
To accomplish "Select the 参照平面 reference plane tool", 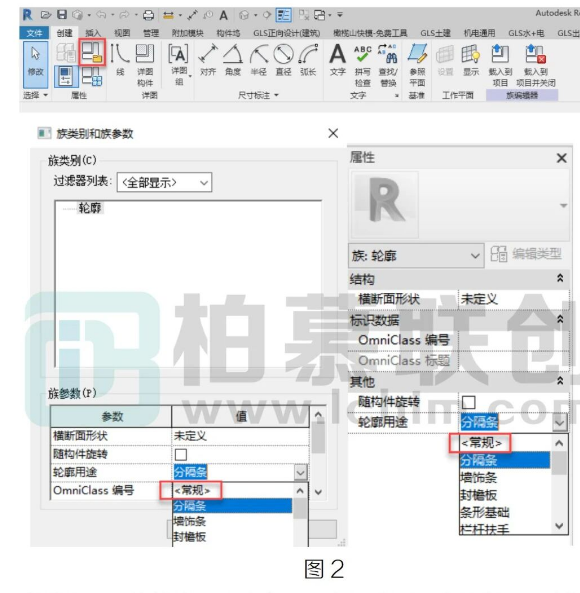I will [x=417, y=65].
